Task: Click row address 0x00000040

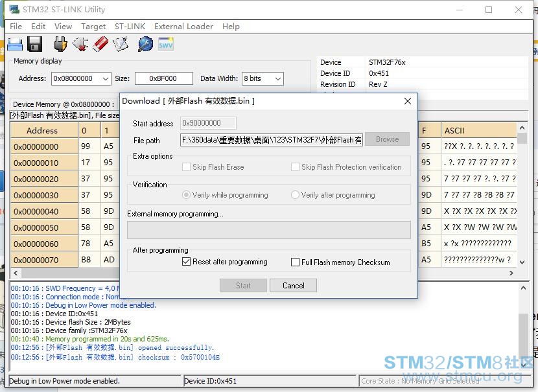Action: pos(44,211)
